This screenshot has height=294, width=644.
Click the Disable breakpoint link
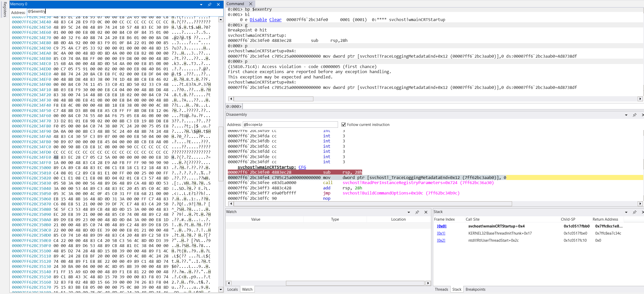pos(258,20)
